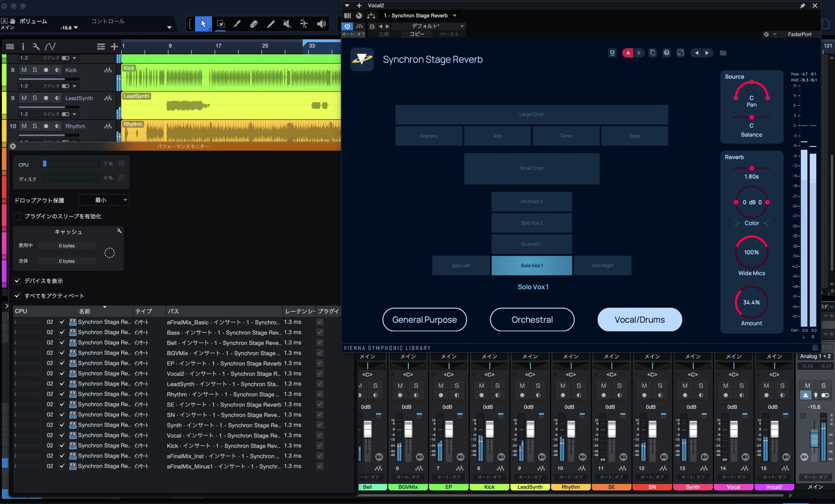Select next Synchron preset arrow

[x=707, y=53]
